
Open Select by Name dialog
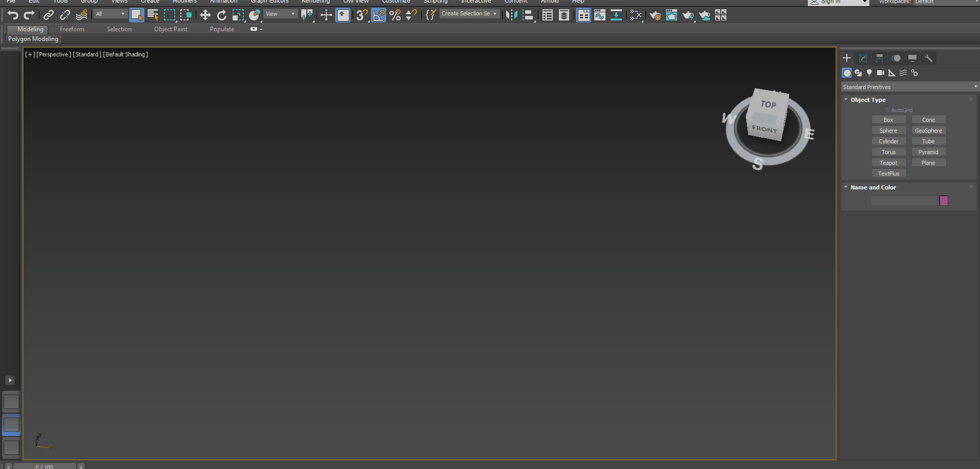[x=153, y=15]
